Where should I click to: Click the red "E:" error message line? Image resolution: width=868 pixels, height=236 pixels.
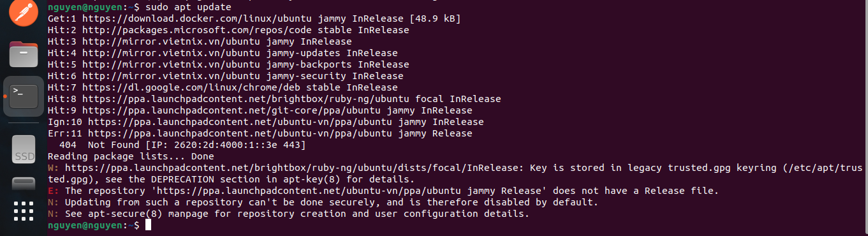coord(383,191)
